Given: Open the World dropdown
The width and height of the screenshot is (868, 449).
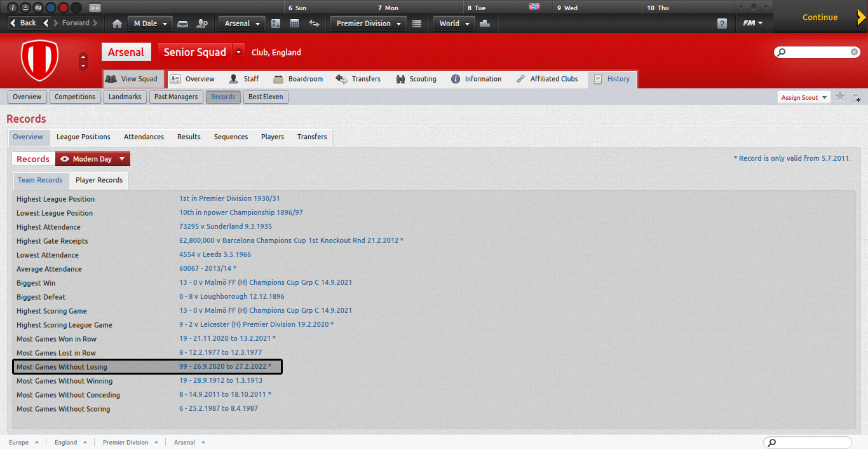Looking at the screenshot, I should [454, 24].
